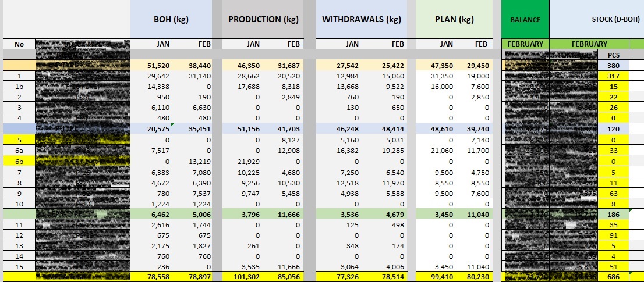644x282 pixels.
Task: Click the yellow row number 5
Action: click(19, 140)
